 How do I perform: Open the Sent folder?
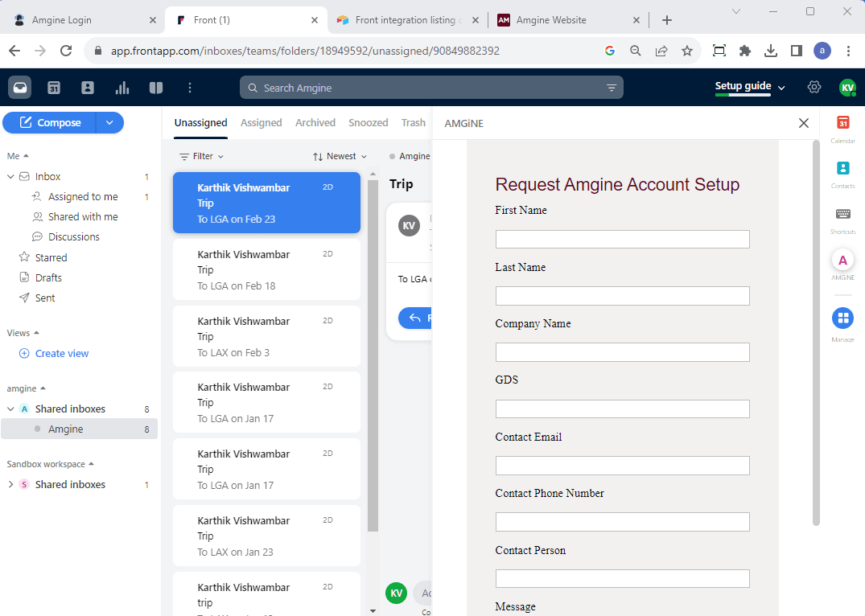[x=45, y=298]
